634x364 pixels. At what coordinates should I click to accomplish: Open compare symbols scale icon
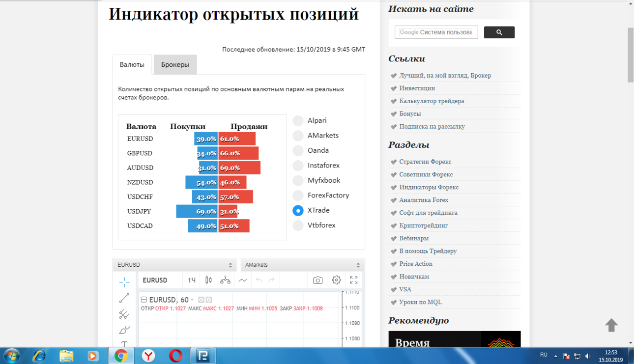click(225, 280)
